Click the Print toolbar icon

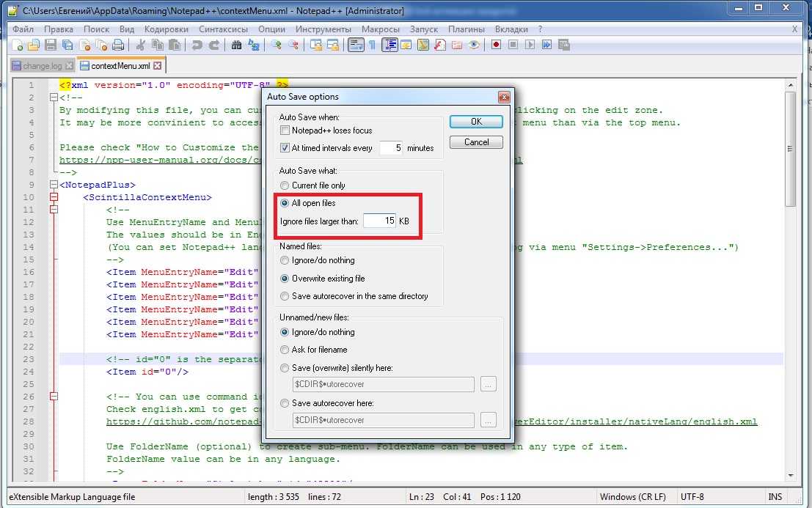pos(117,45)
